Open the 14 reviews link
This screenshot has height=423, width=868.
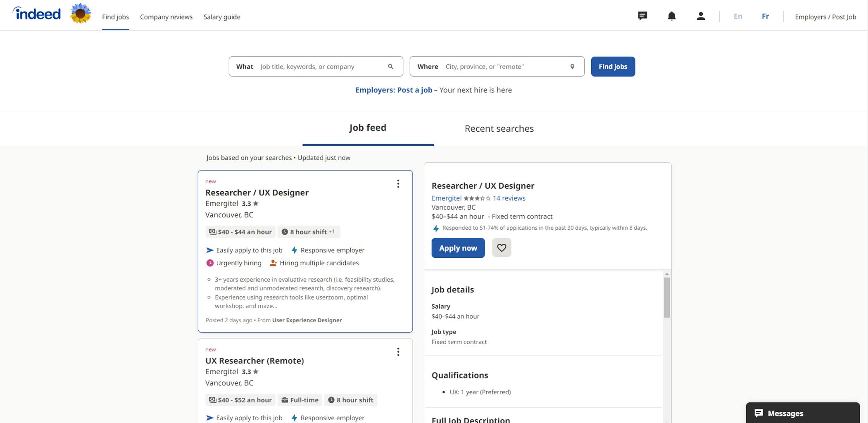point(509,198)
